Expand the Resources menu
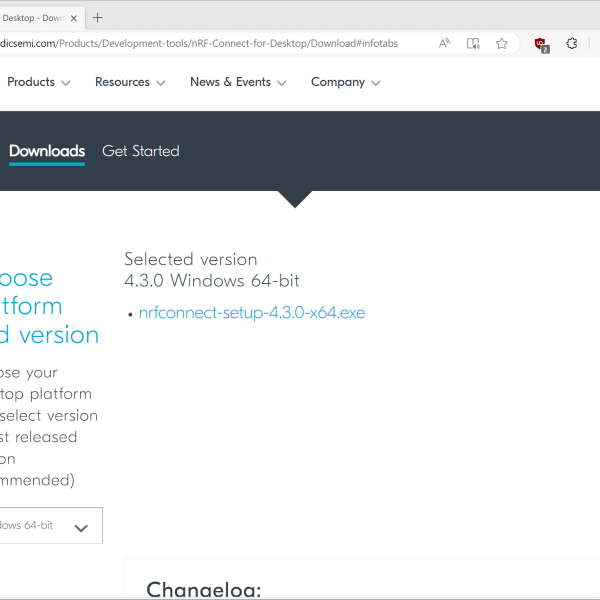This screenshot has width=600, height=600. coord(130,83)
